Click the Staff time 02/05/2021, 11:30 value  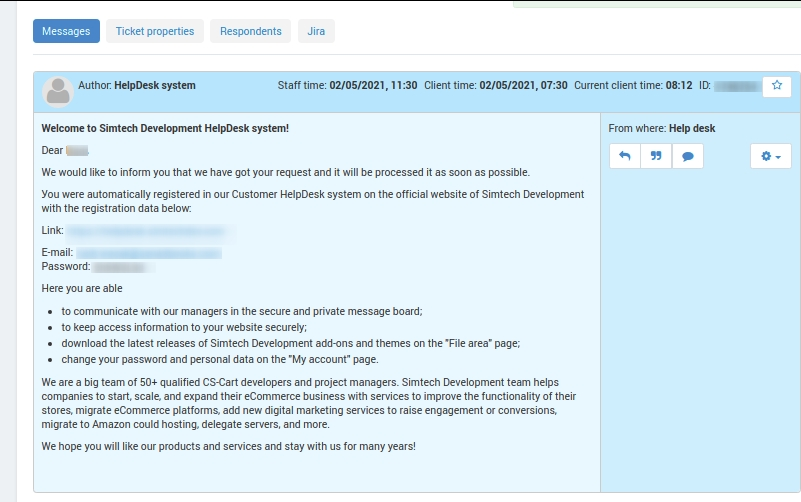[x=373, y=85]
